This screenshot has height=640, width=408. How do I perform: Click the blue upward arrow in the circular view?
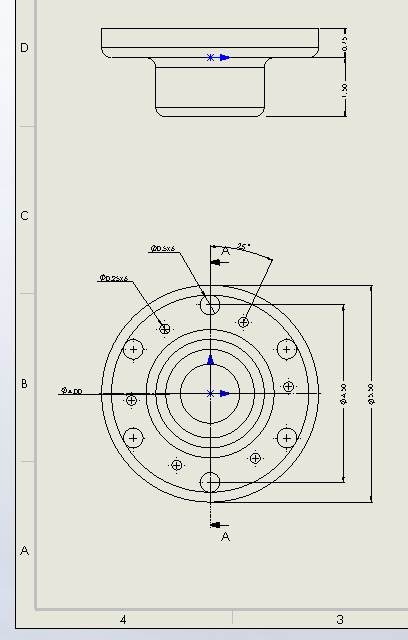211,360
